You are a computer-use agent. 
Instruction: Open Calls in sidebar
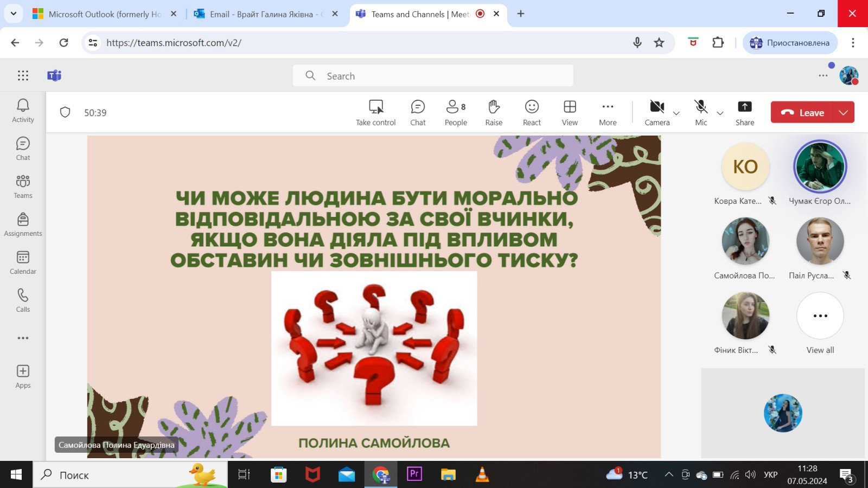pyautogui.click(x=23, y=300)
